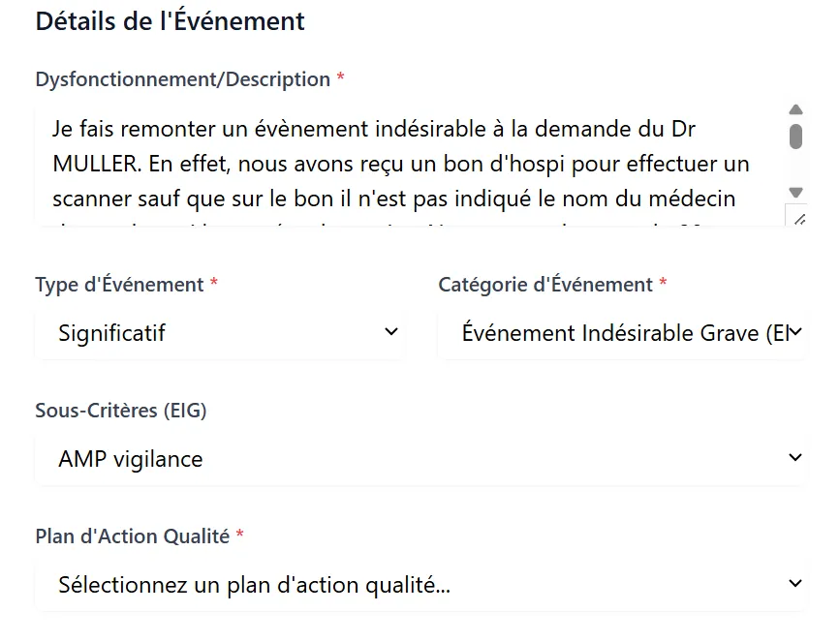The height and width of the screenshot is (643, 840).
Task: Click the description scrollbar up arrow
Action: (x=795, y=109)
